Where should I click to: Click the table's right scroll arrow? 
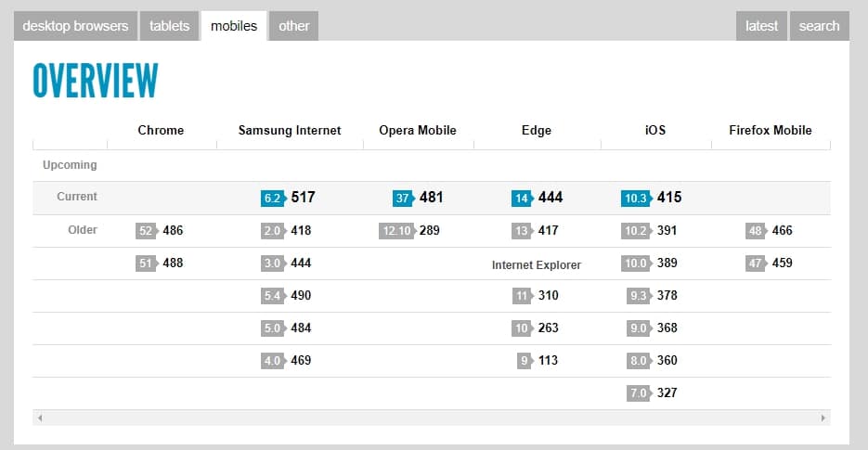[823, 418]
